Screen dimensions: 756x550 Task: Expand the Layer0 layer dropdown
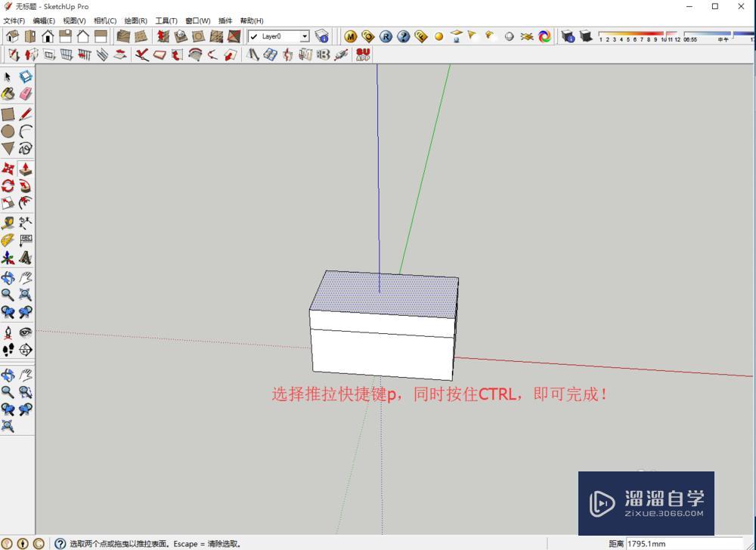pos(305,36)
